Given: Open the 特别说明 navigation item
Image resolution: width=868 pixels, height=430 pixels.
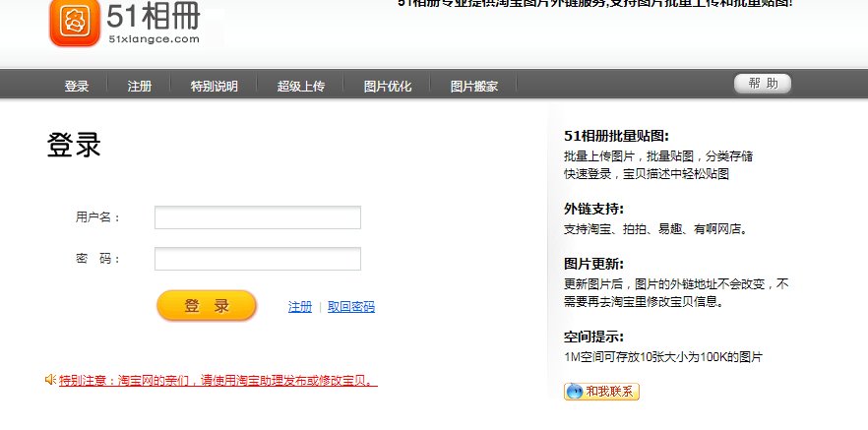Looking at the screenshot, I should (x=215, y=87).
